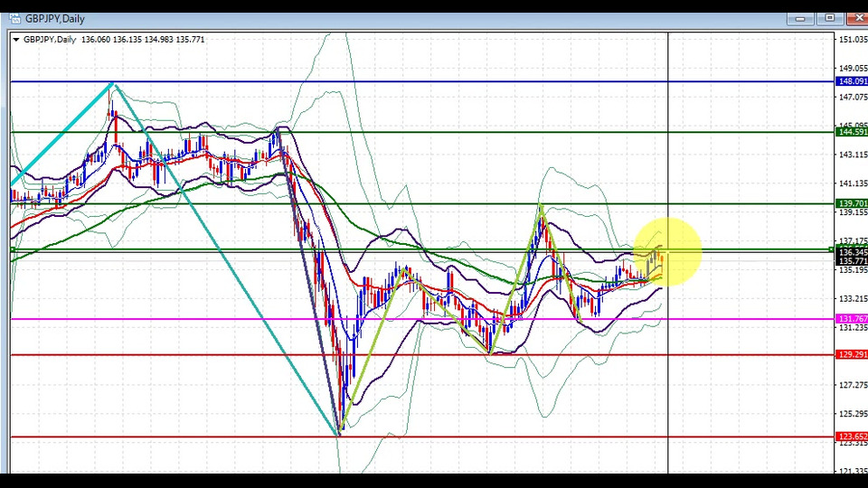This screenshot has width=868, height=488.
Task: Select the green 144.591 price label
Action: point(852,132)
